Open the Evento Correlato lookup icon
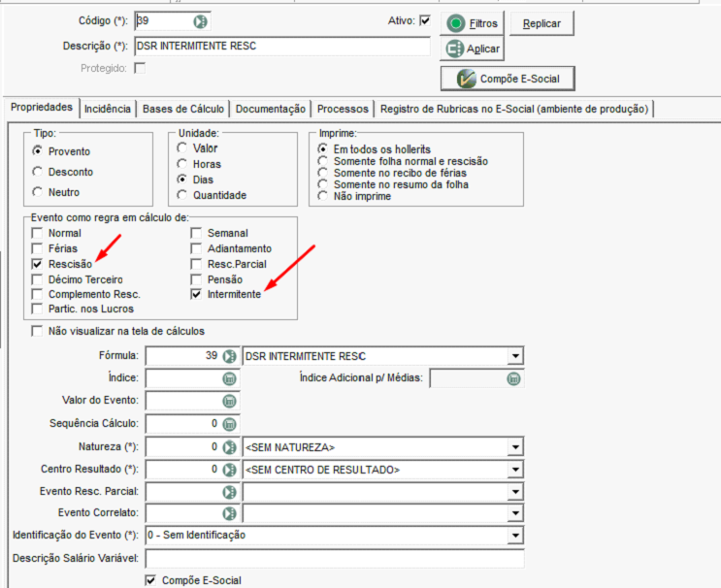This screenshot has width=721, height=588. pyautogui.click(x=229, y=513)
